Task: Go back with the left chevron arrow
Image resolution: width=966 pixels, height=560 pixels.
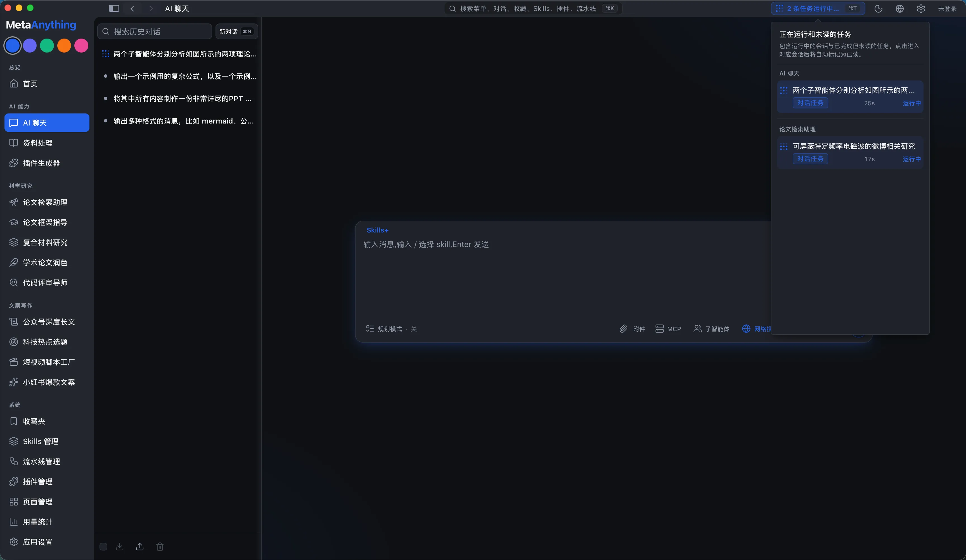Action: point(132,8)
